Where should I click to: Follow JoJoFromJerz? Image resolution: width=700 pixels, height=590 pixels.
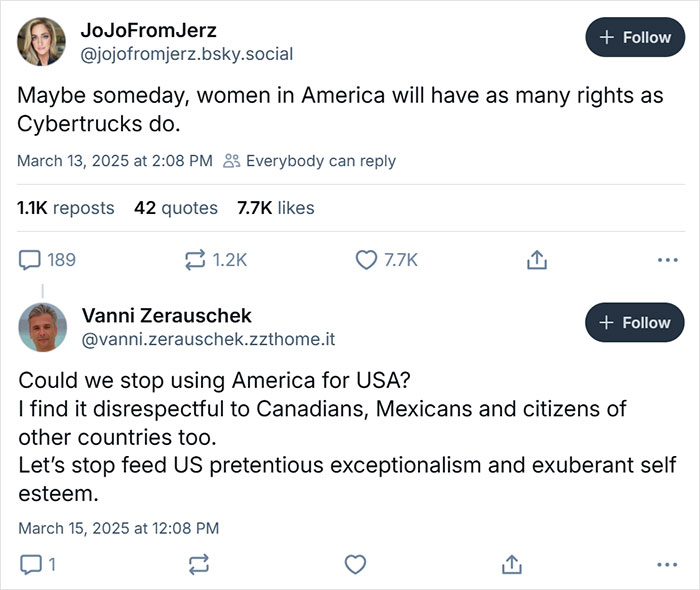click(634, 37)
